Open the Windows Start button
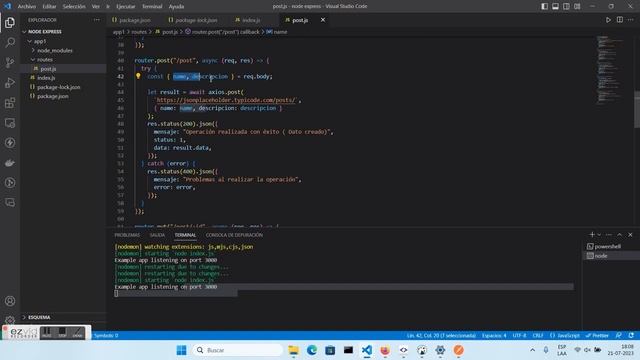 tap(181, 350)
